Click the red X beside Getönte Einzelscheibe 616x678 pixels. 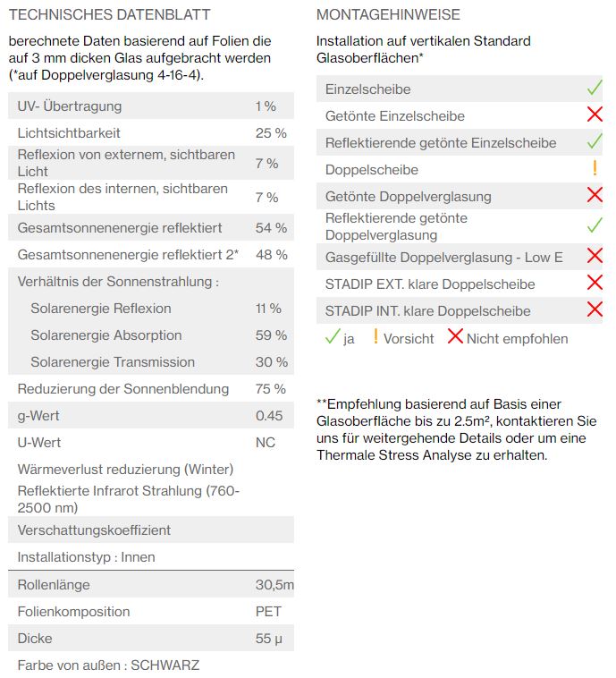(x=595, y=114)
